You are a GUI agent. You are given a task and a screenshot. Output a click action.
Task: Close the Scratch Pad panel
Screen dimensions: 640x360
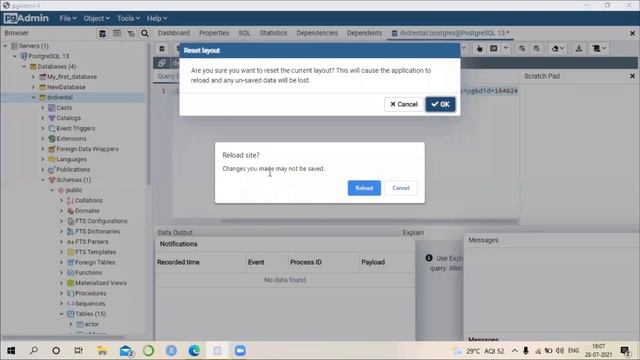coord(632,76)
